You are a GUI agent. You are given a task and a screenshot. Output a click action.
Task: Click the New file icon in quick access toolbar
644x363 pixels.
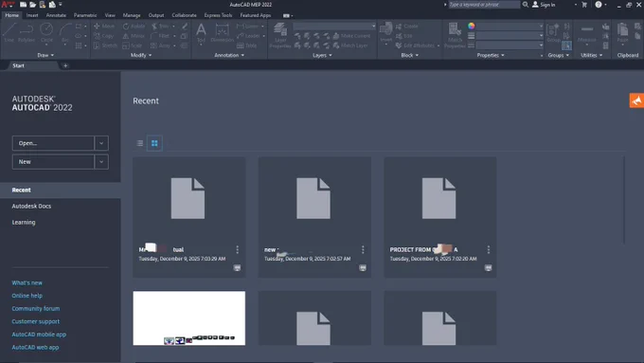tap(23, 5)
